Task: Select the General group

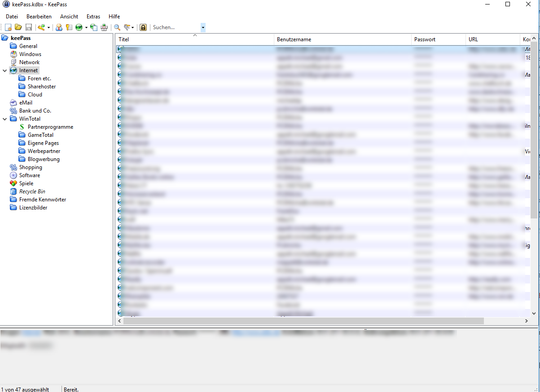Action: point(28,46)
